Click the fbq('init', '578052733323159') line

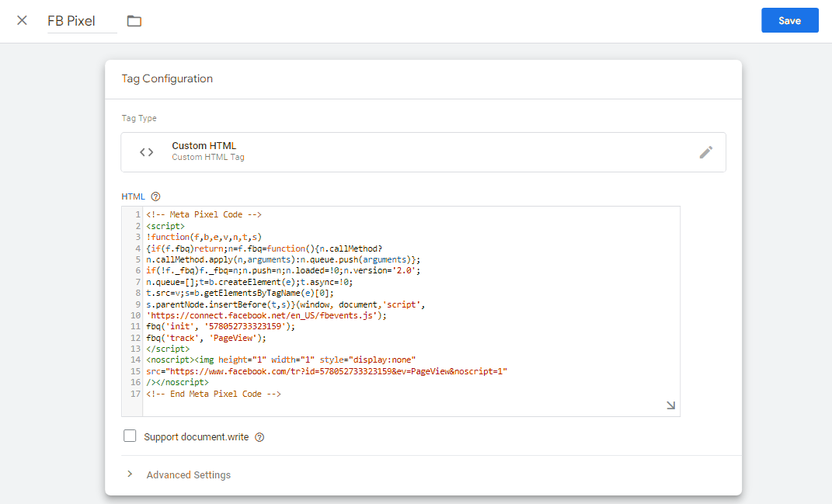pos(221,327)
